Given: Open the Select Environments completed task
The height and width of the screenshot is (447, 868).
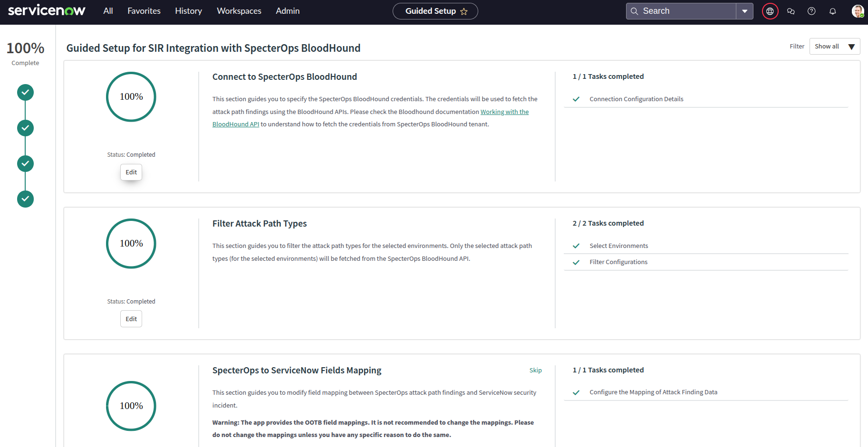Looking at the screenshot, I should pos(618,246).
